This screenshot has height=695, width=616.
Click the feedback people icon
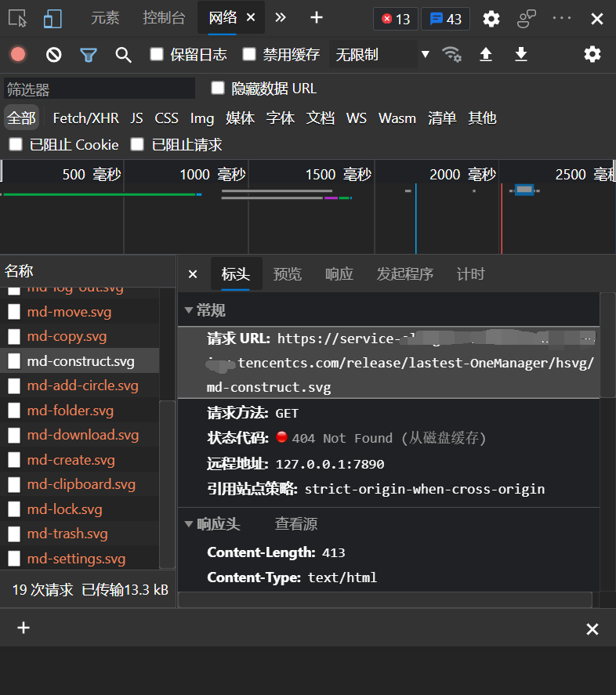(527, 19)
